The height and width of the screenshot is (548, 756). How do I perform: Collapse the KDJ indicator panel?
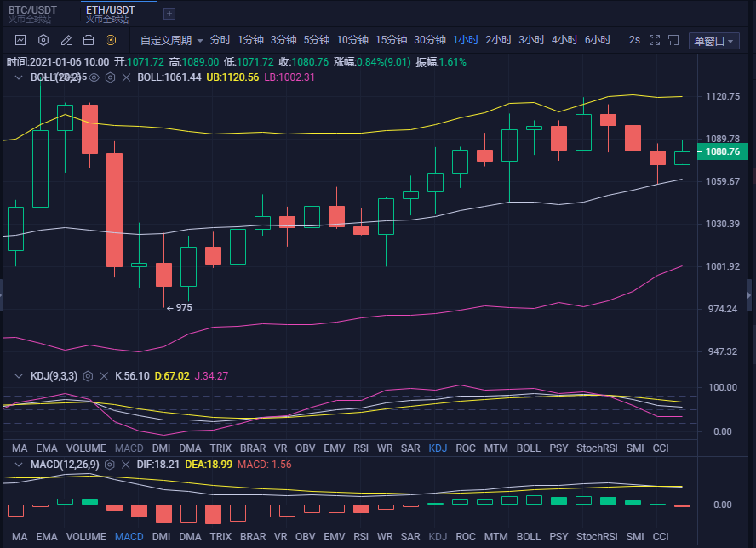[x=19, y=375]
